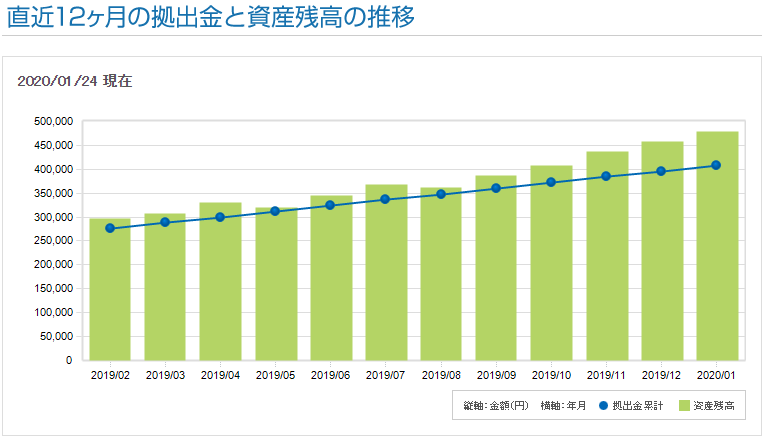Click the 2019/03 contribution data point
The width and height of the screenshot is (764, 438).
(x=165, y=222)
